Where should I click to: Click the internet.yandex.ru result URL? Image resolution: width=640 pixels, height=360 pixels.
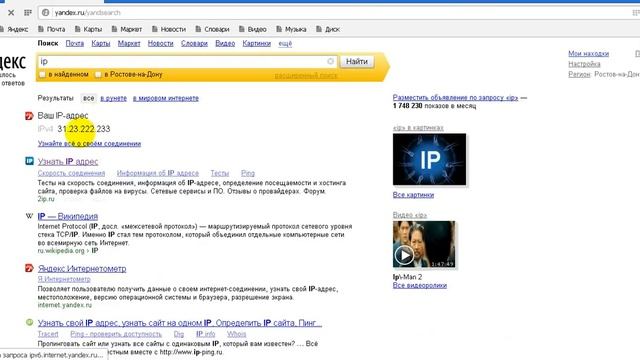click(x=65, y=305)
